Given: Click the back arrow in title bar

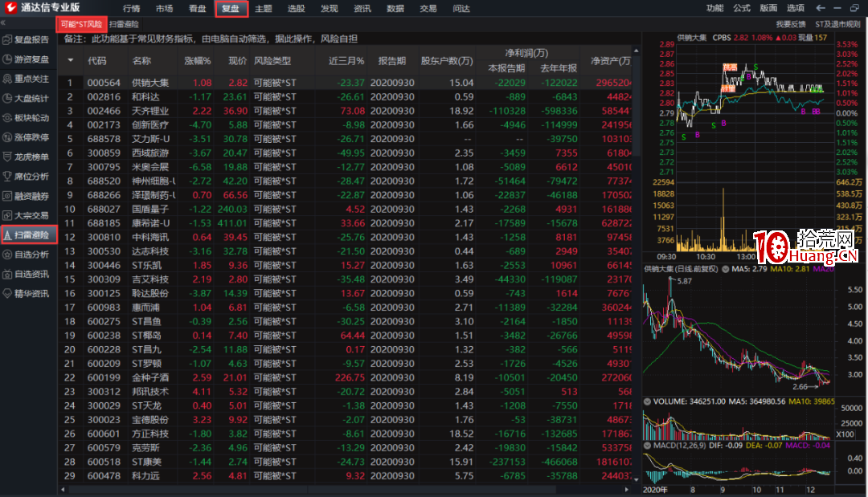Looking at the screenshot, I should tap(821, 8).
